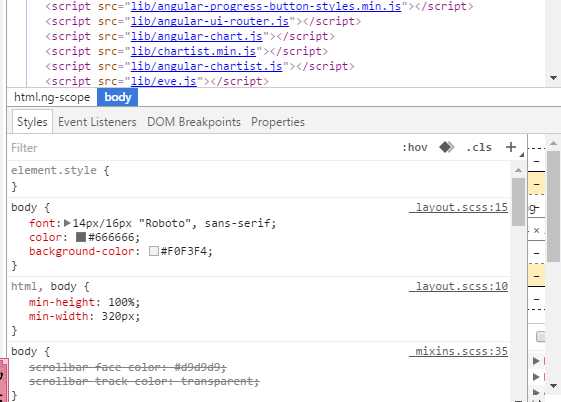The width and height of the screenshot is (561, 402).
Task: Click the up arrow of styles pane scrollbar
Action: pos(518,171)
